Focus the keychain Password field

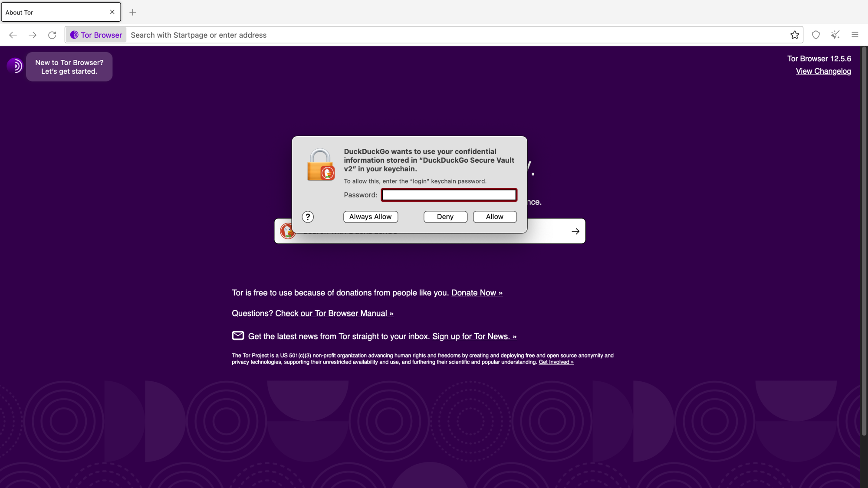pyautogui.click(x=449, y=195)
